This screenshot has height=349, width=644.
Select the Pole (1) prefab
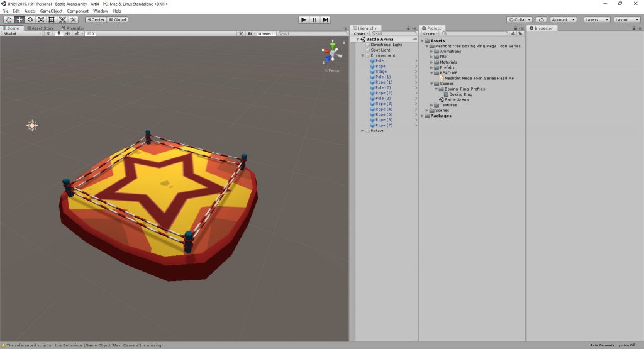[383, 77]
